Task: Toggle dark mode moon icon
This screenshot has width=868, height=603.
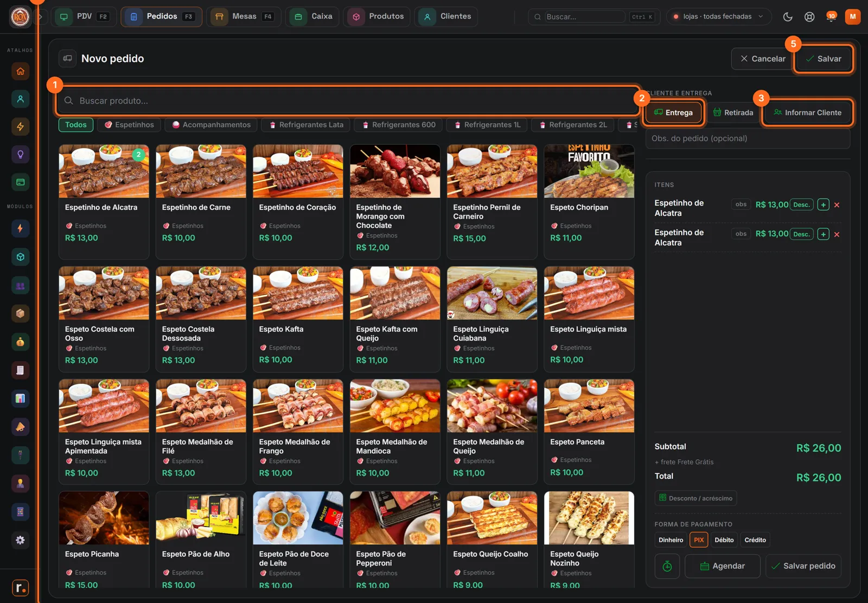Action: click(788, 17)
